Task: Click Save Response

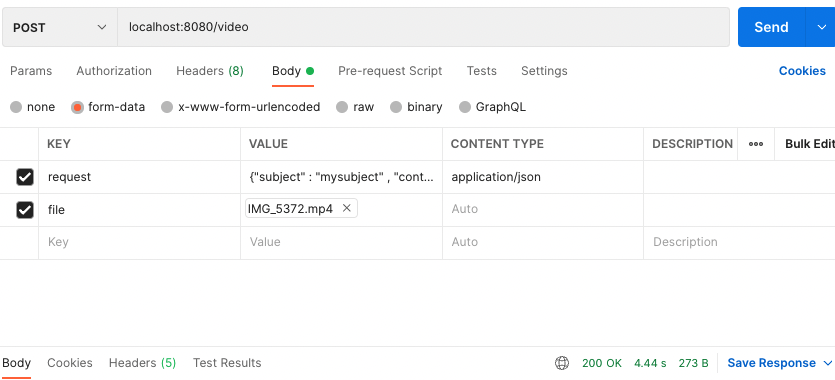Action: click(772, 363)
